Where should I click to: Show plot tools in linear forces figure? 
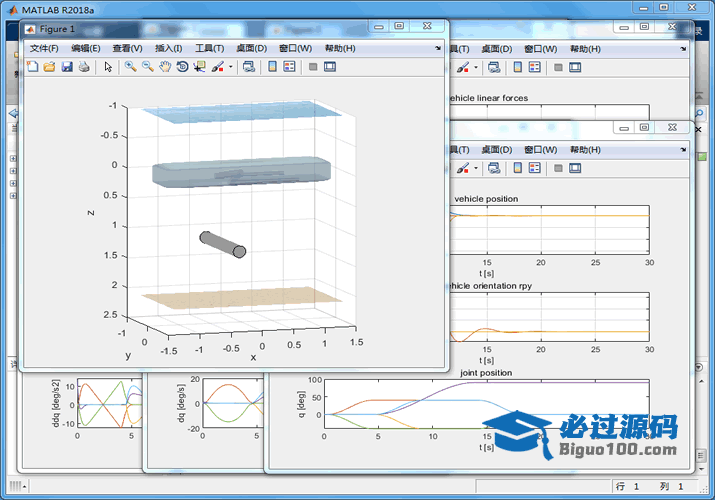point(575,68)
